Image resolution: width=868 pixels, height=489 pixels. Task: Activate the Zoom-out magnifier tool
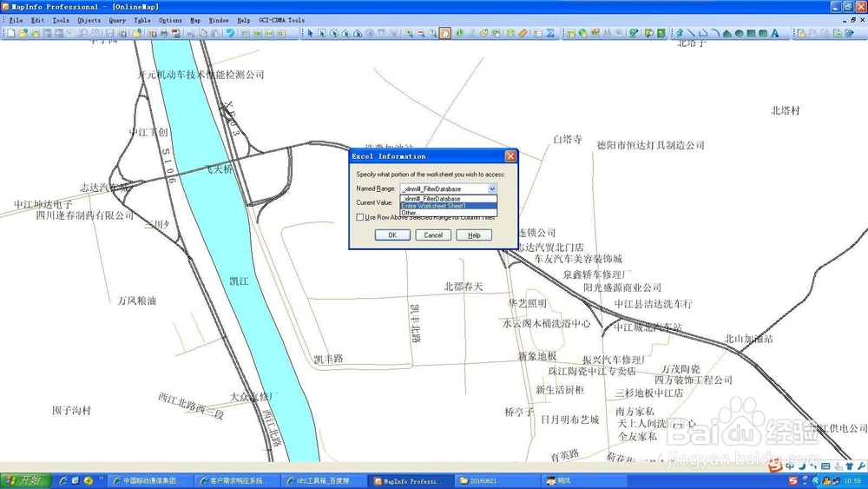tap(421, 33)
